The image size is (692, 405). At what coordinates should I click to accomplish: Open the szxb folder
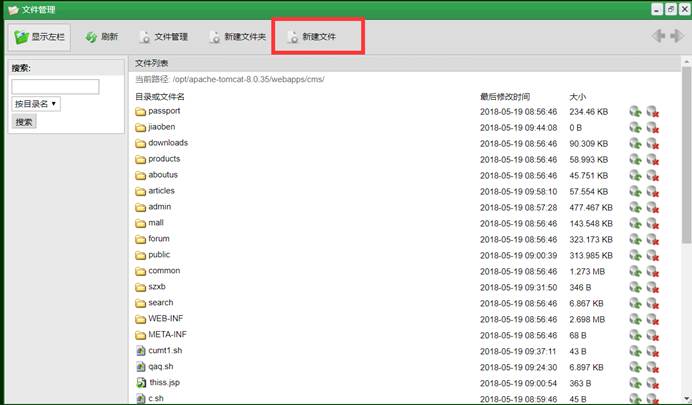(x=157, y=286)
